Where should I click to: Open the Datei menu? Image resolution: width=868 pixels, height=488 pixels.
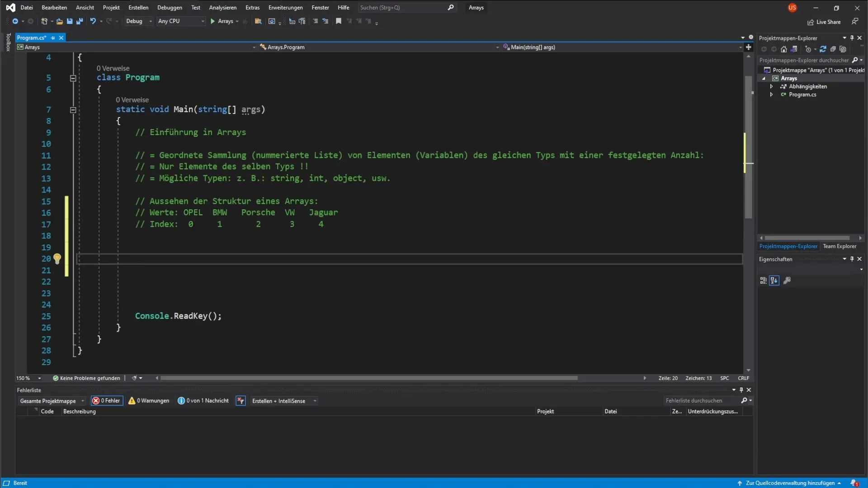[x=27, y=8]
